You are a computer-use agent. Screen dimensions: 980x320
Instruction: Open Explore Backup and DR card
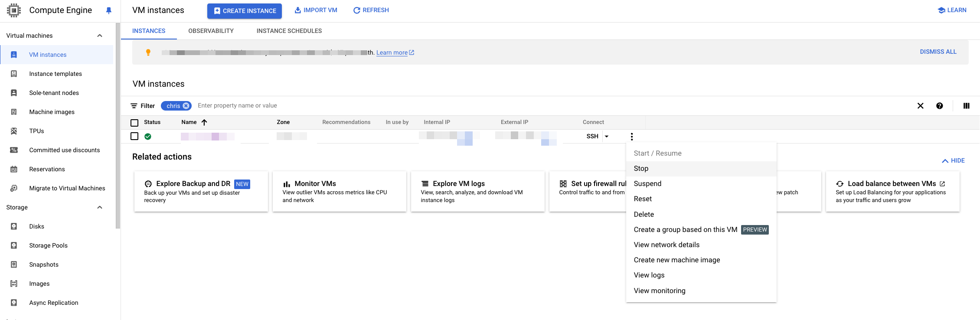click(x=201, y=191)
